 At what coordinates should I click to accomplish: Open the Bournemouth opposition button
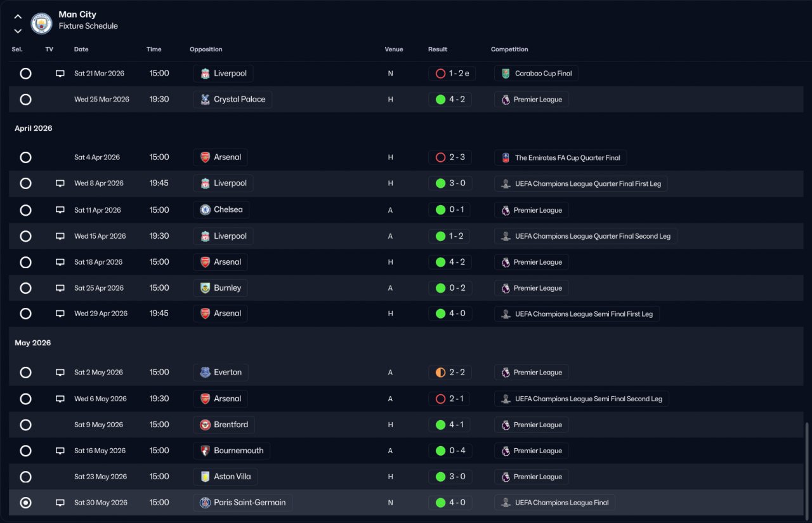click(x=232, y=451)
